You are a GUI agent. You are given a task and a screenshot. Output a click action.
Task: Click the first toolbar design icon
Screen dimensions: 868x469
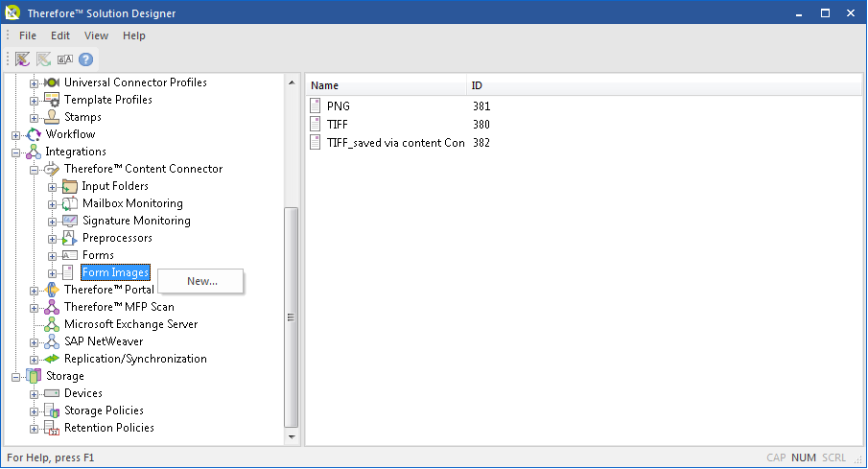click(x=23, y=59)
